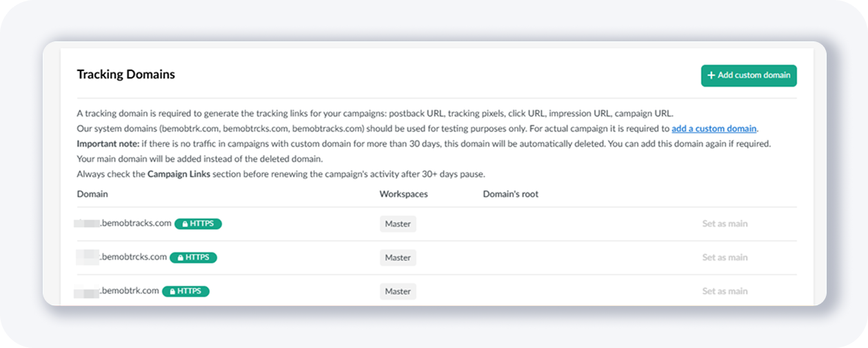The image size is (868, 348).
Task: Click the Domain's root column header
Action: pos(510,194)
